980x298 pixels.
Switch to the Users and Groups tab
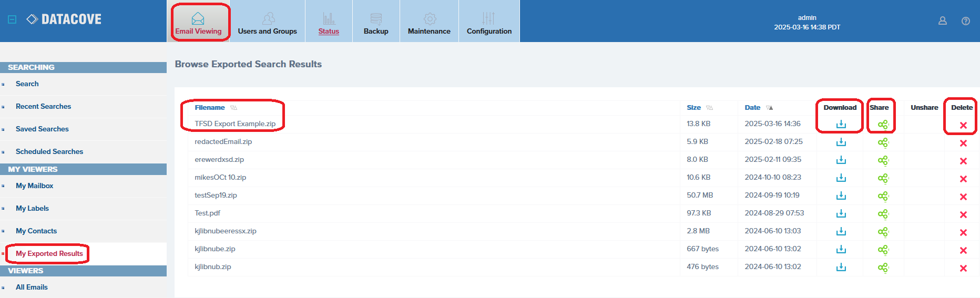[268, 22]
